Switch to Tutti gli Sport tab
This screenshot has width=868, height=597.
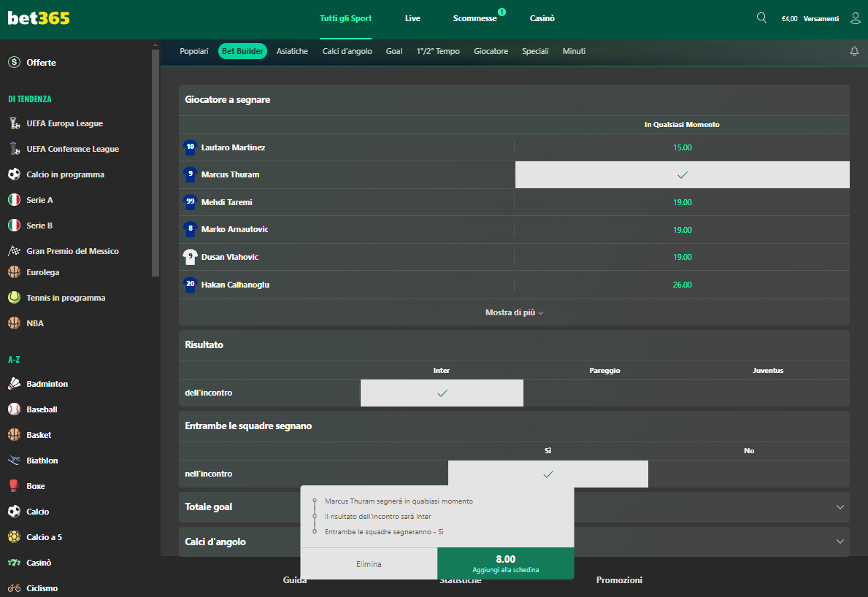345,18
